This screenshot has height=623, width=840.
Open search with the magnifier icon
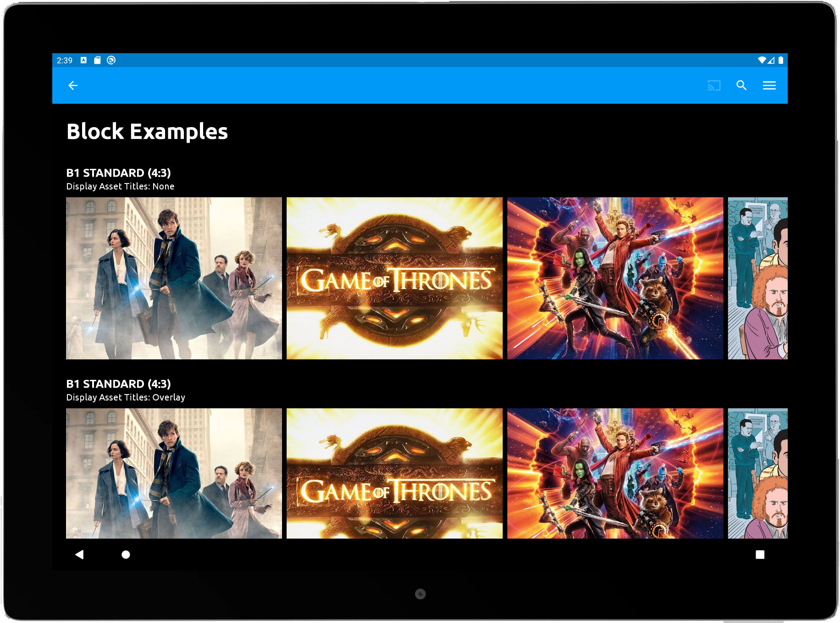tap(741, 85)
